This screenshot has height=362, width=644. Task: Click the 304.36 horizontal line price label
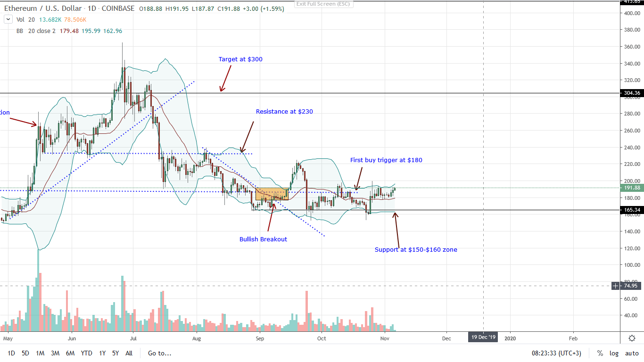click(x=631, y=93)
